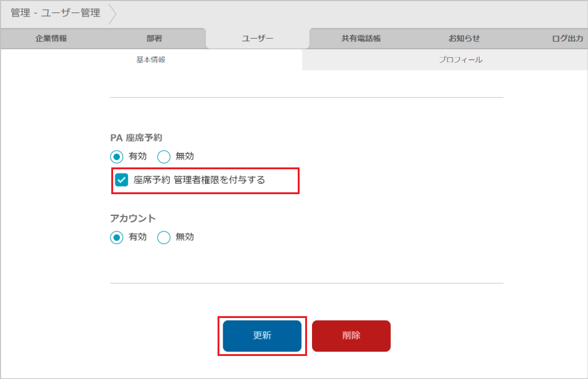Image resolution: width=588 pixels, height=379 pixels.
Task: Select the ユーザー tab
Action: 257,38
